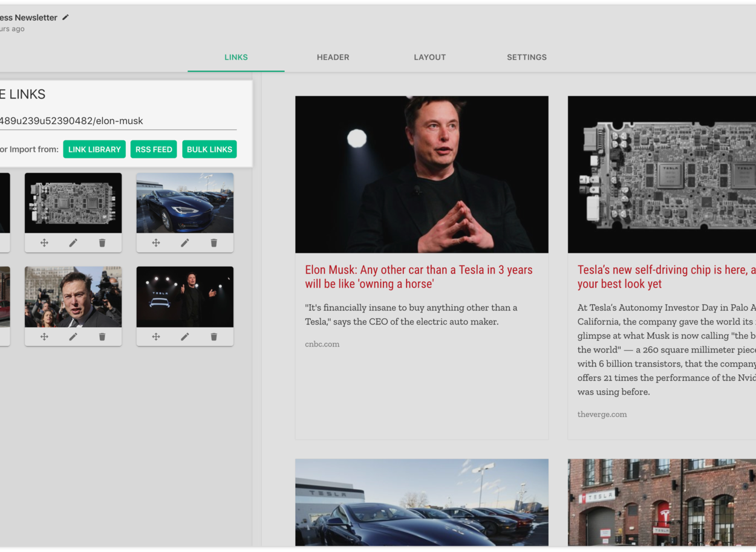This screenshot has width=756, height=552.
Task: Click the pencil icon beside Newsletter title
Action: [65, 18]
